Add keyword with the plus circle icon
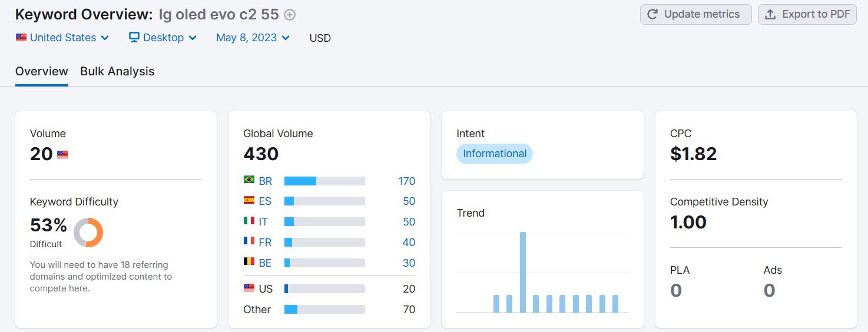The height and width of the screenshot is (332, 868). 290,15
